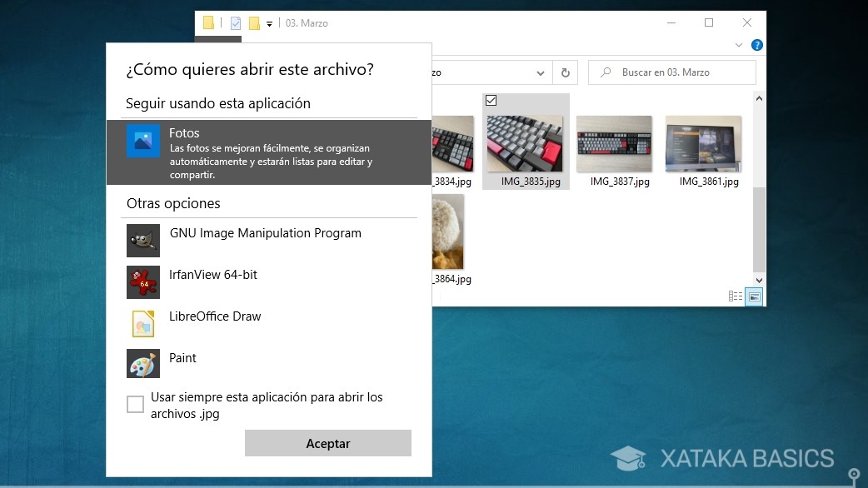Open Properties icon in Quick Access Toolbar
Image resolution: width=868 pixels, height=488 pixels.
[x=237, y=22]
